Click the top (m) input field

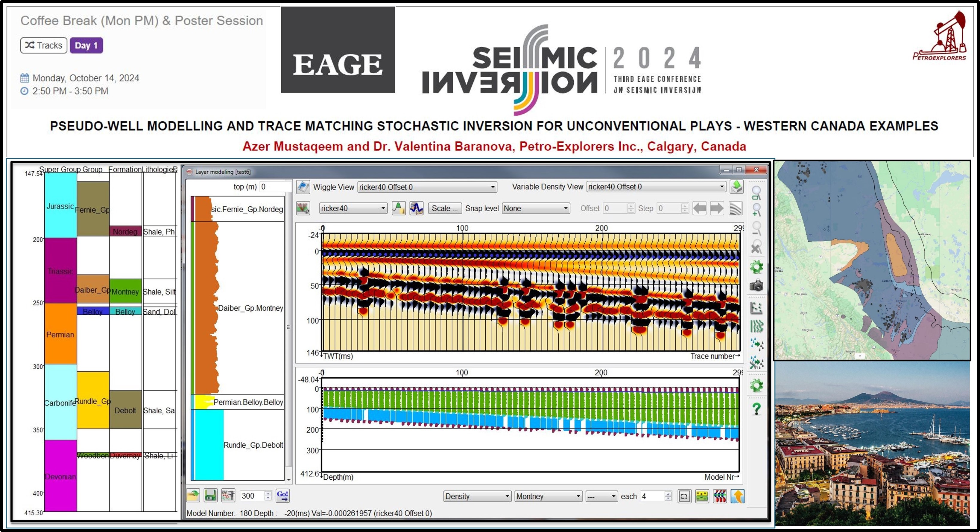pos(275,187)
